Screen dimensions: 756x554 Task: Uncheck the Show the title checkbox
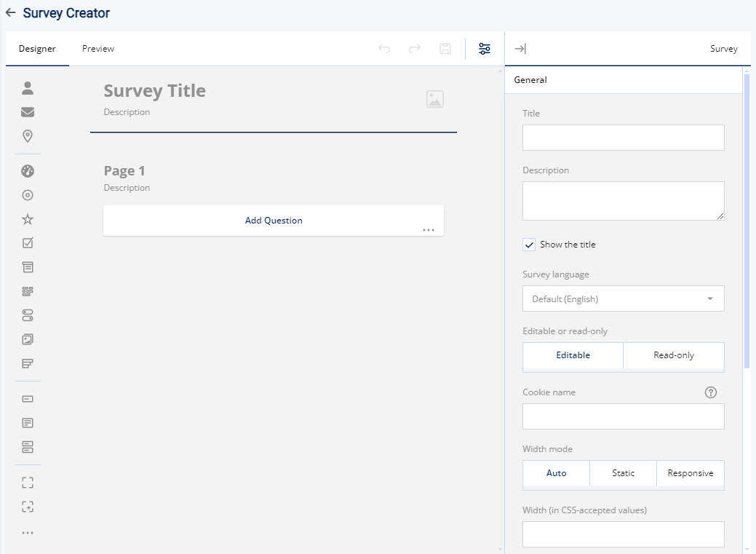coord(529,245)
